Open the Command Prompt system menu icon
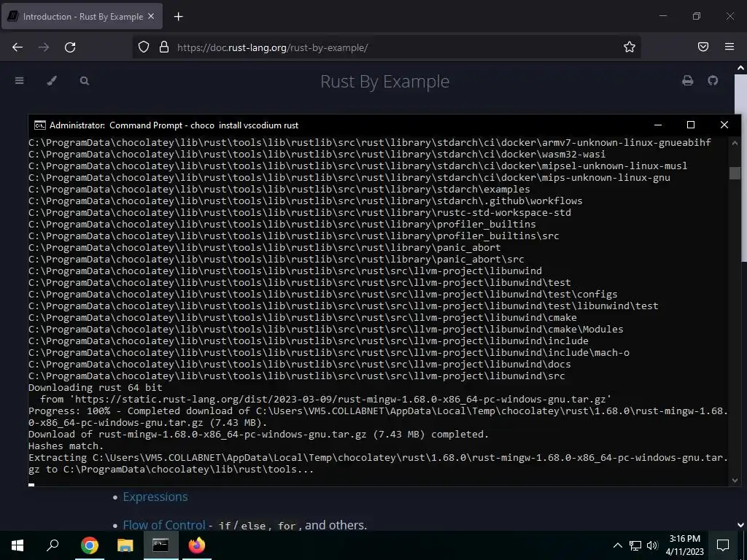 pos(40,125)
